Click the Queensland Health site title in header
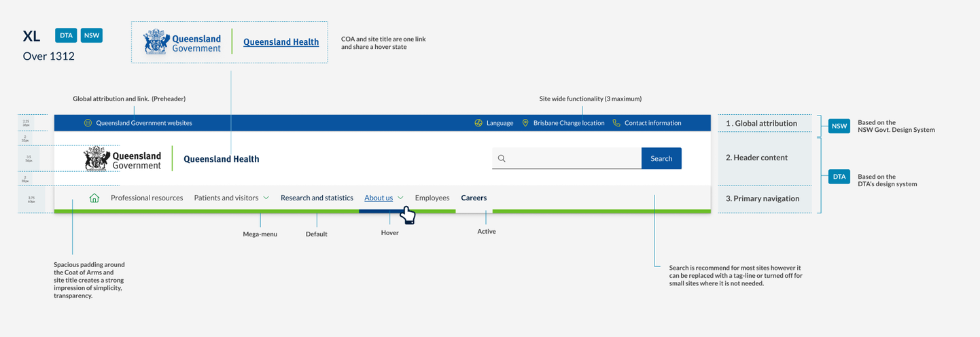This screenshot has width=980, height=337. [222, 159]
